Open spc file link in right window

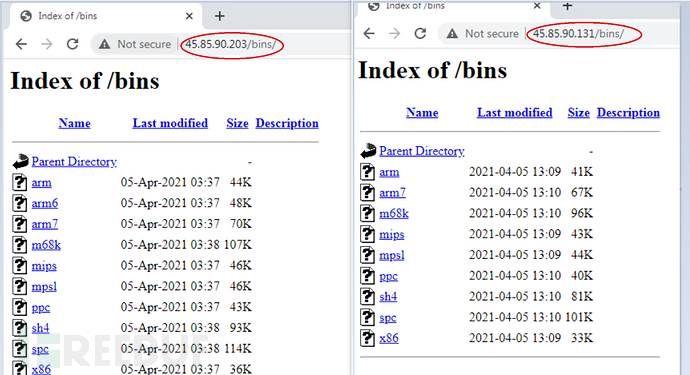point(388,318)
